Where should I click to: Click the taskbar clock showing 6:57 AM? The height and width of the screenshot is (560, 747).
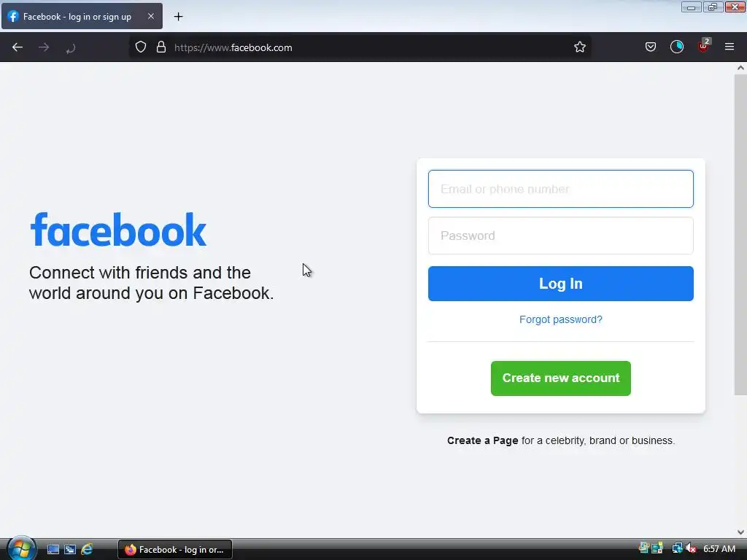719,549
